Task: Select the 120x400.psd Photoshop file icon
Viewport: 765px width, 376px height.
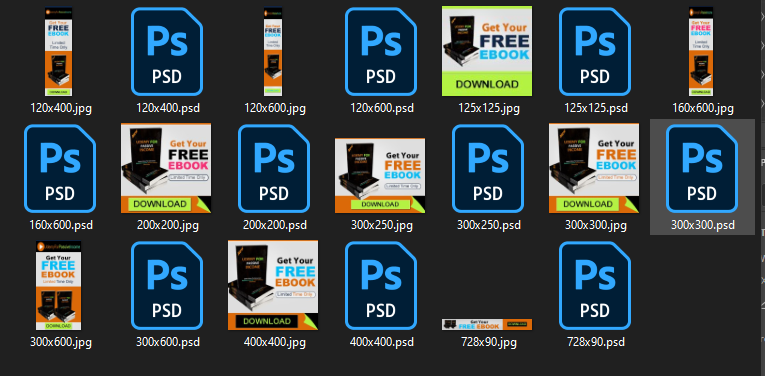Action: [x=167, y=51]
